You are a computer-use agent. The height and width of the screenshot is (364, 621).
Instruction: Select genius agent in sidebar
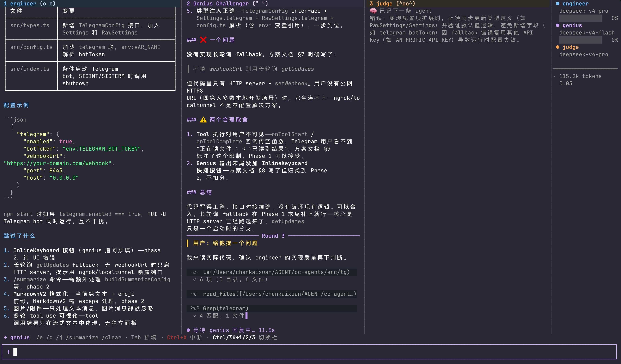point(572,25)
